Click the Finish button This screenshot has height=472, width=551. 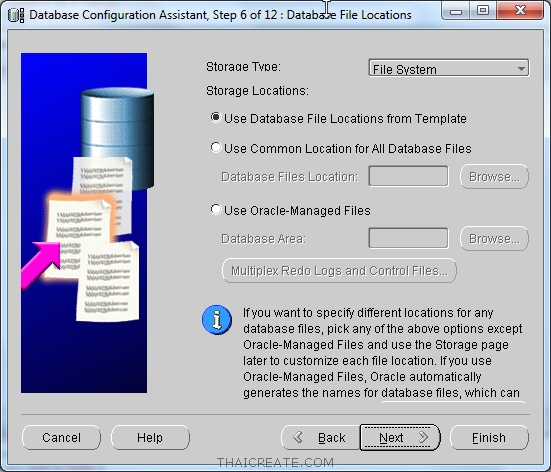coord(489,438)
